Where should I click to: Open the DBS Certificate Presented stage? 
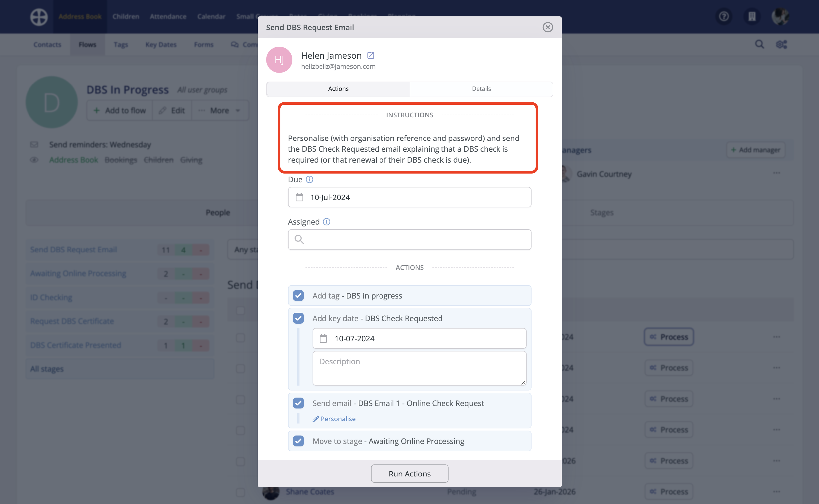tap(75, 345)
